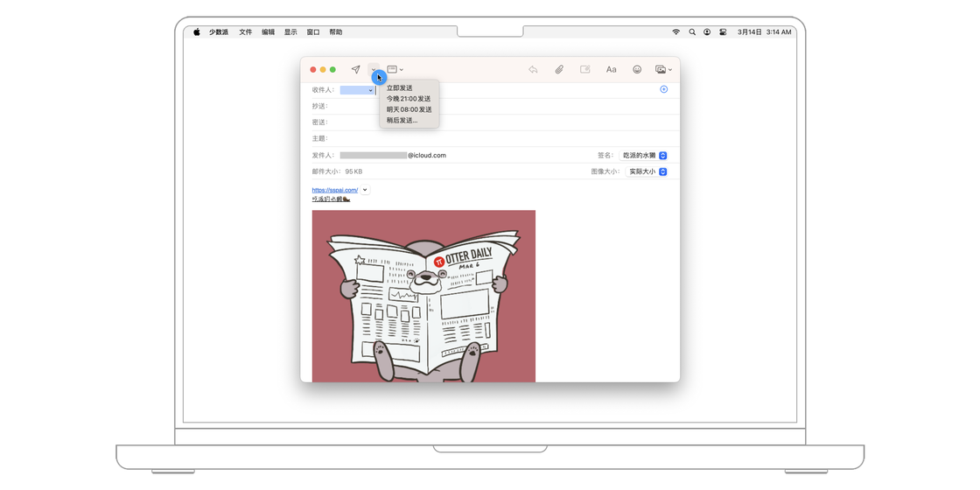Click the blue add contact plus icon

pyautogui.click(x=663, y=89)
